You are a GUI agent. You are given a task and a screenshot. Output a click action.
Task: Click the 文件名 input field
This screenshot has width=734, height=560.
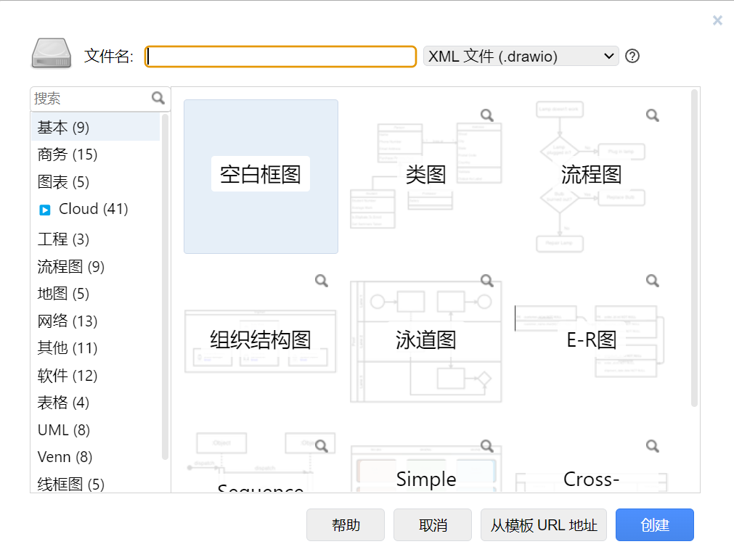[280, 57]
